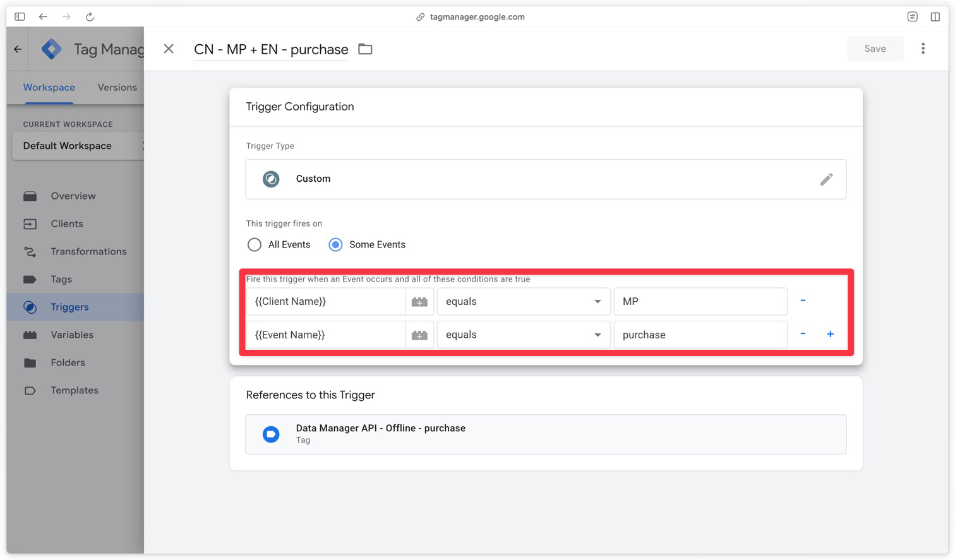Edit the trigger name CN - MP + EN - purchase
955x560 pixels.
click(x=271, y=49)
